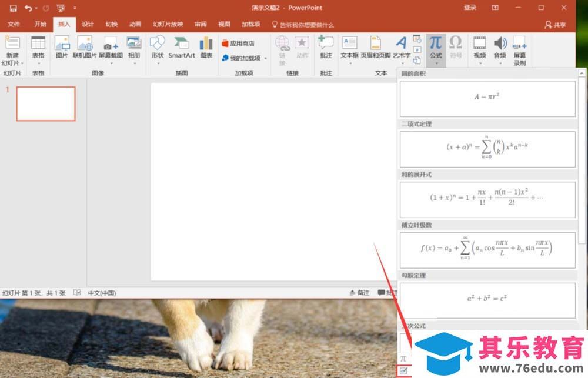Select the 傅立叶级数 Fourier series equation
588x378 pixels.
pyautogui.click(x=487, y=250)
